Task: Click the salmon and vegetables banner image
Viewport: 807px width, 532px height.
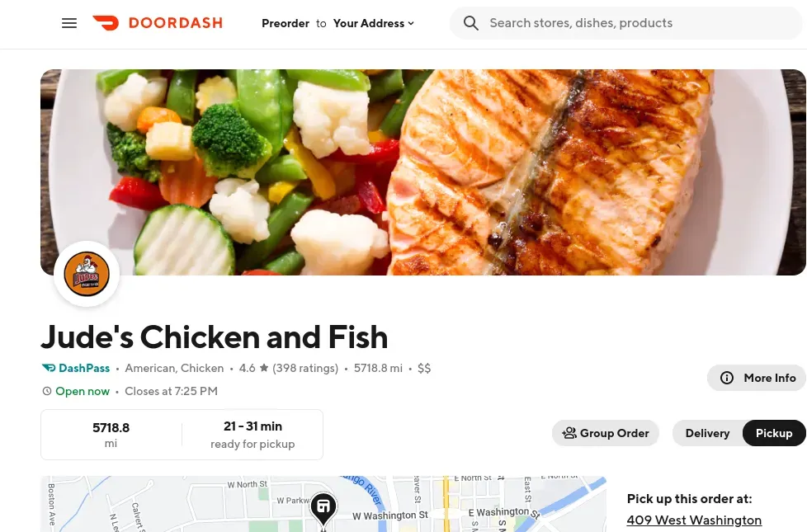Action: click(x=423, y=172)
